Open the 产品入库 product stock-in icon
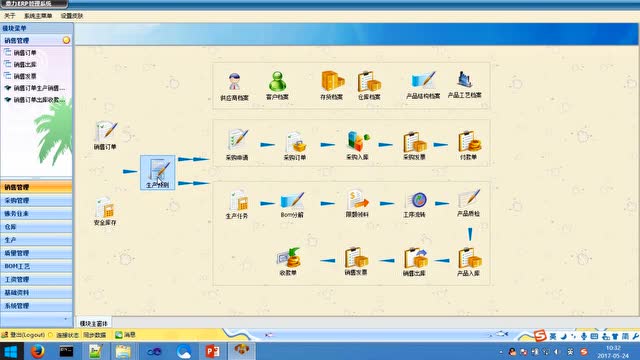 click(x=469, y=262)
